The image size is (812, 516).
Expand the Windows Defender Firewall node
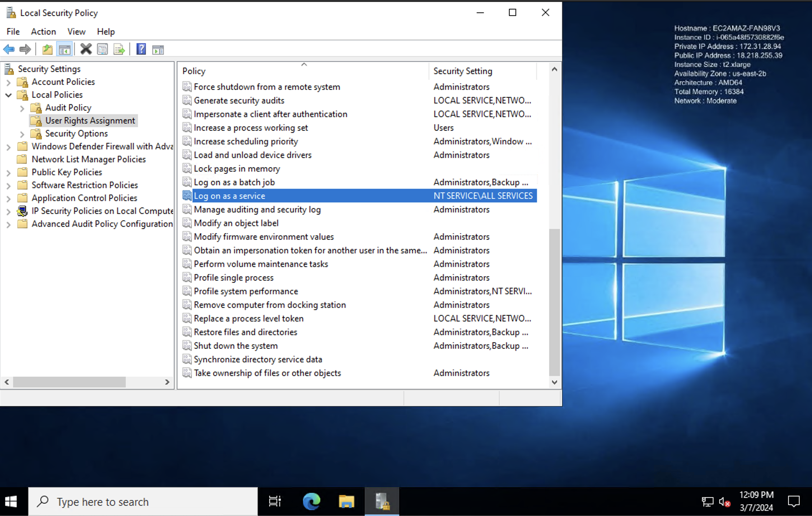pos(8,146)
